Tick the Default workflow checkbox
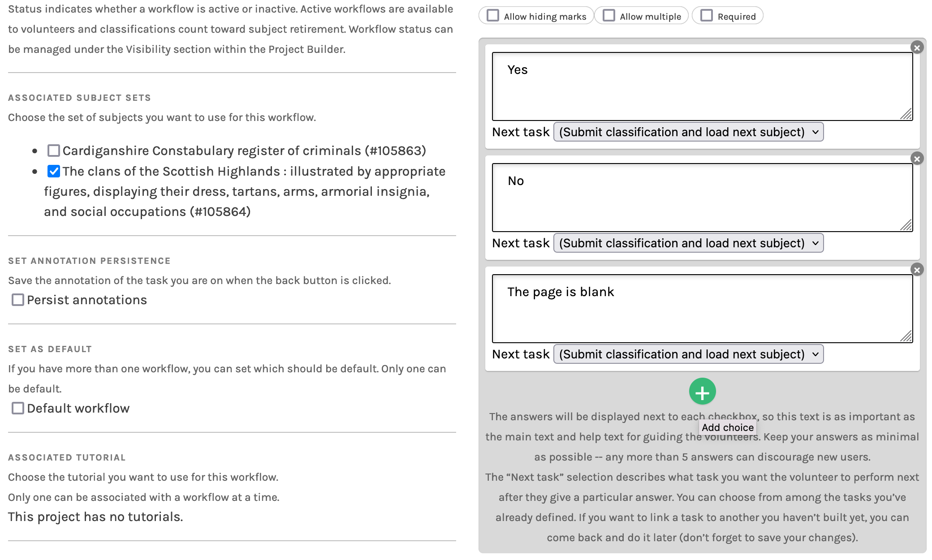The image size is (932, 560). tap(18, 408)
